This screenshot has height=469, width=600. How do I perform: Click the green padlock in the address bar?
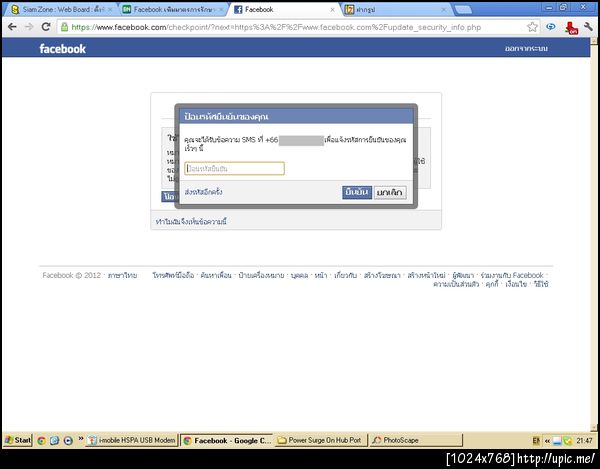pyautogui.click(x=65, y=27)
